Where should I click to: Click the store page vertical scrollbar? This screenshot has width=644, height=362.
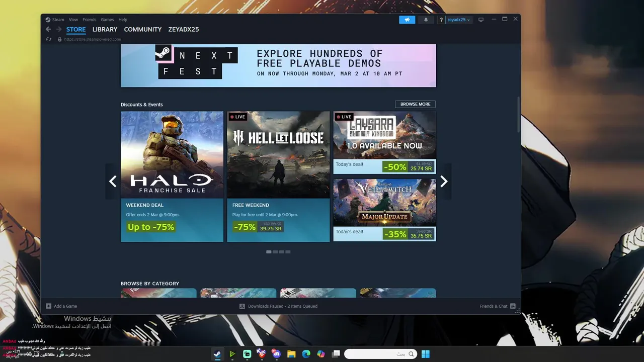[x=518, y=115]
